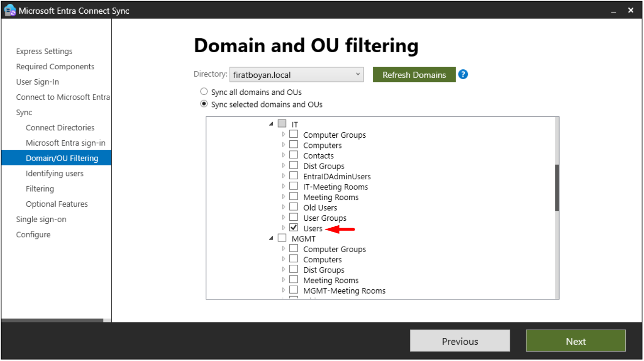Select Computers label under IT

(322, 145)
